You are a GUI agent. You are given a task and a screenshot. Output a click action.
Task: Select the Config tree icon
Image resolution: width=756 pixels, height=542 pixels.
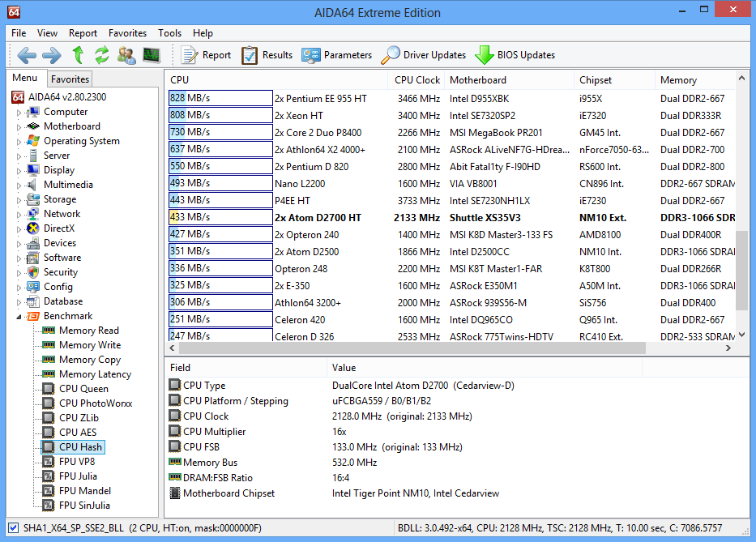33,287
